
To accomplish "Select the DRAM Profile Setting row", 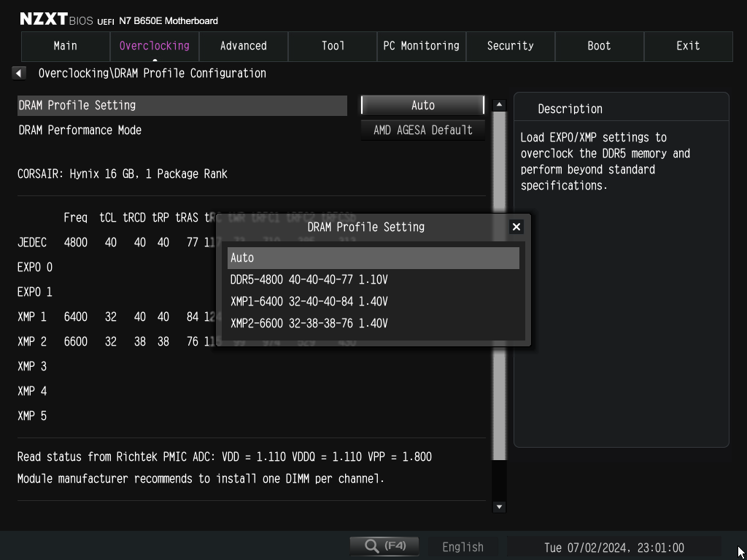I will [x=182, y=105].
